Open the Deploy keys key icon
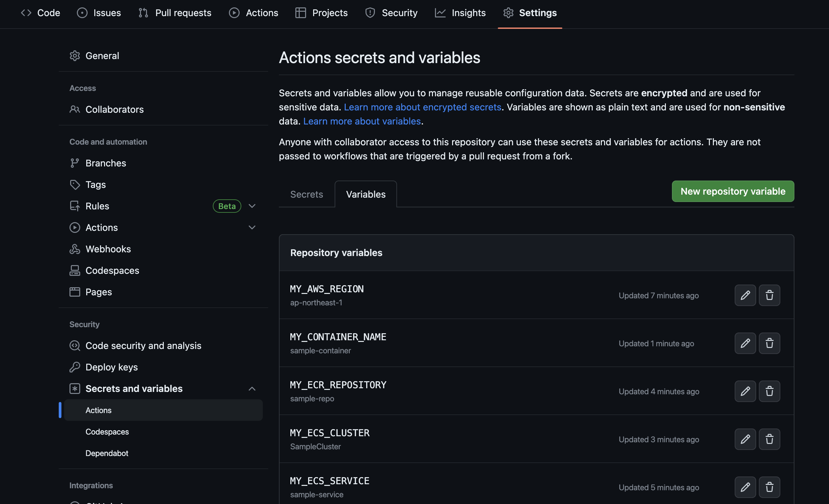 coord(75,367)
